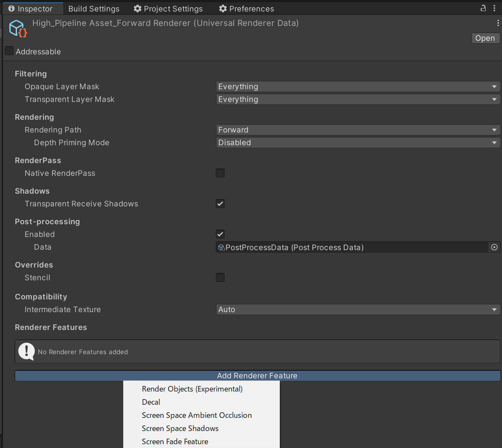Toggle the Inspector lock icon

(483, 8)
